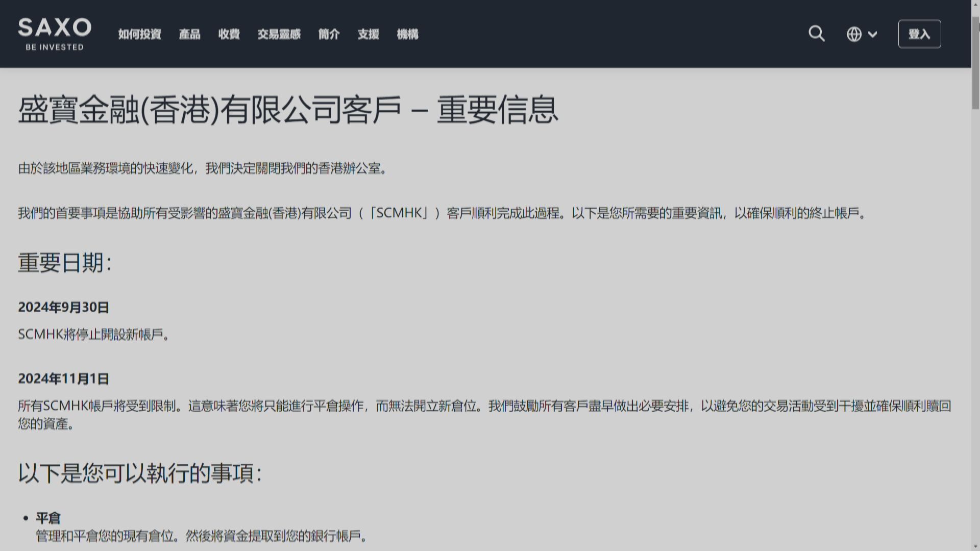Image resolution: width=980 pixels, height=551 pixels.
Task: Click the 平倉 bullet item title
Action: point(48,518)
